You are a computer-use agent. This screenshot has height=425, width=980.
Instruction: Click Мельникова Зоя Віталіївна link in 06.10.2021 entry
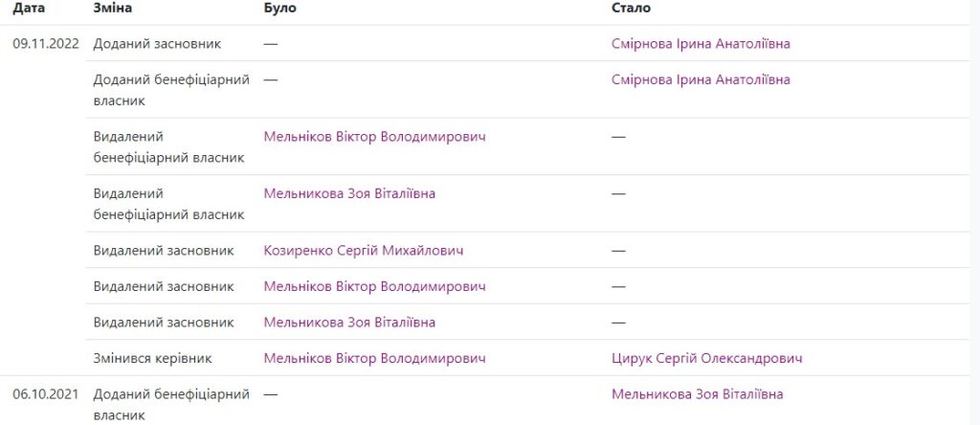coord(697,394)
